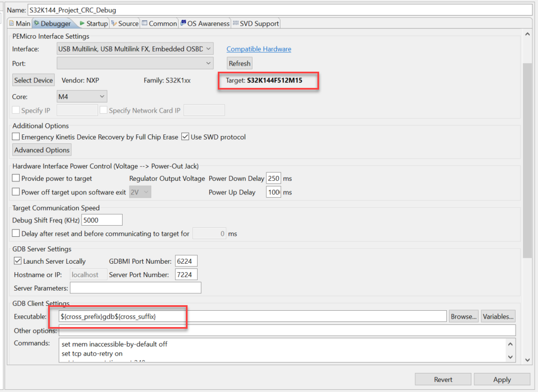Click the green arrow icon on the Startup tab
This screenshot has width=538, height=392.
click(x=82, y=24)
